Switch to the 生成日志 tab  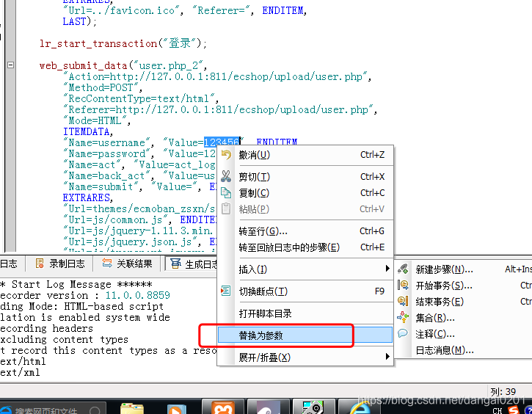(192, 264)
